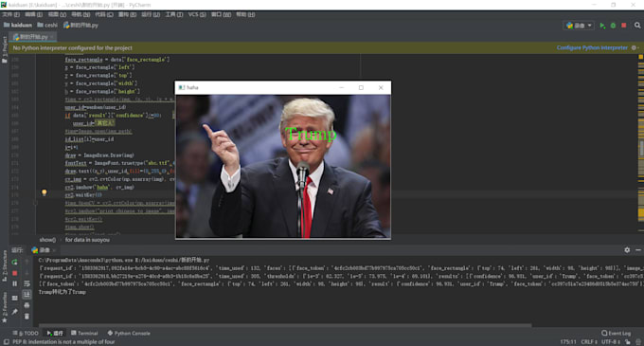Click the No Python interpreter banner text

tap(73, 47)
